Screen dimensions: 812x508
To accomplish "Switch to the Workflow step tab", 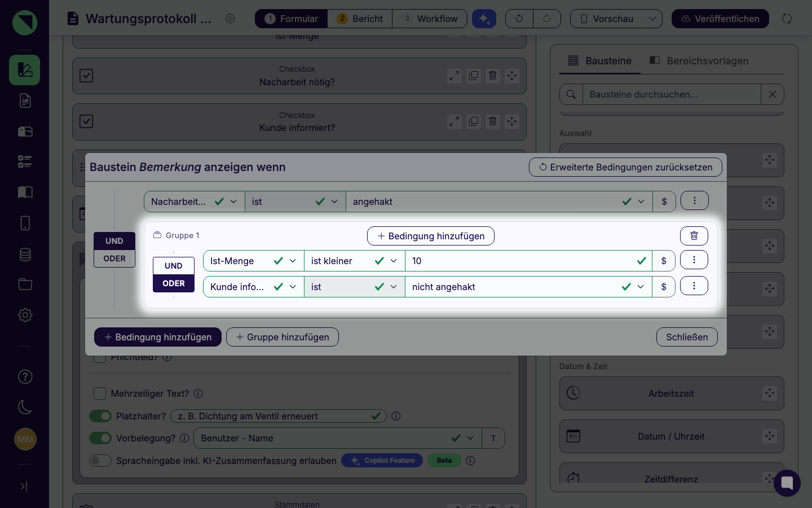I will pos(430,19).
